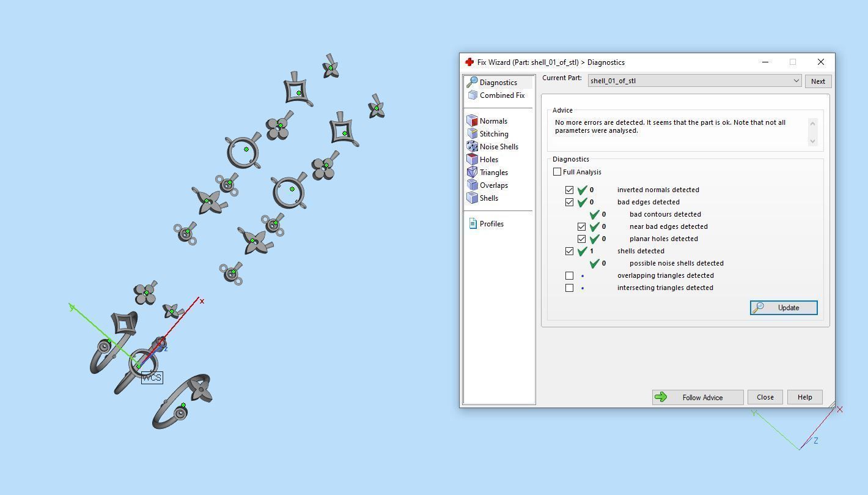Open the Noise Shells icon
The image size is (868, 495).
point(472,147)
